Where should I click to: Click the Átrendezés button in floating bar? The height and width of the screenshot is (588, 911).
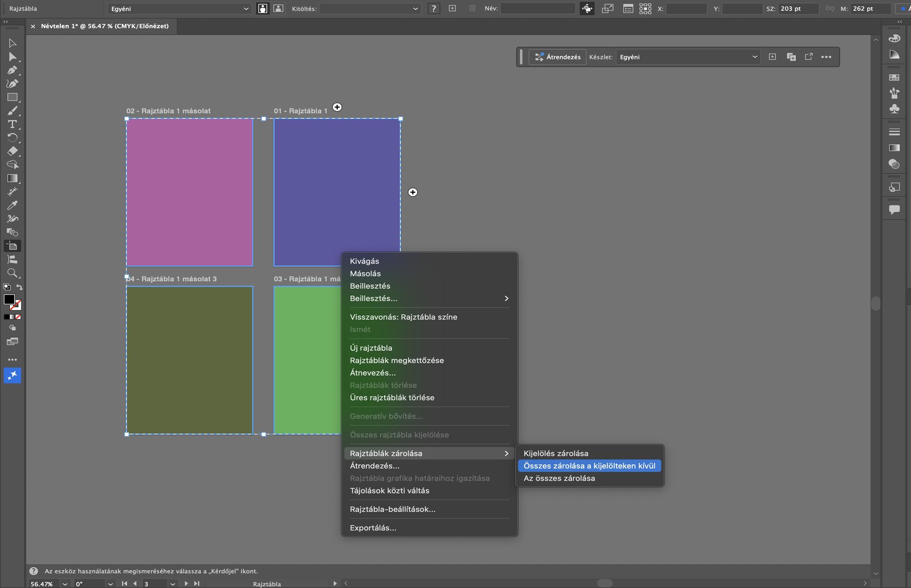[x=558, y=57]
